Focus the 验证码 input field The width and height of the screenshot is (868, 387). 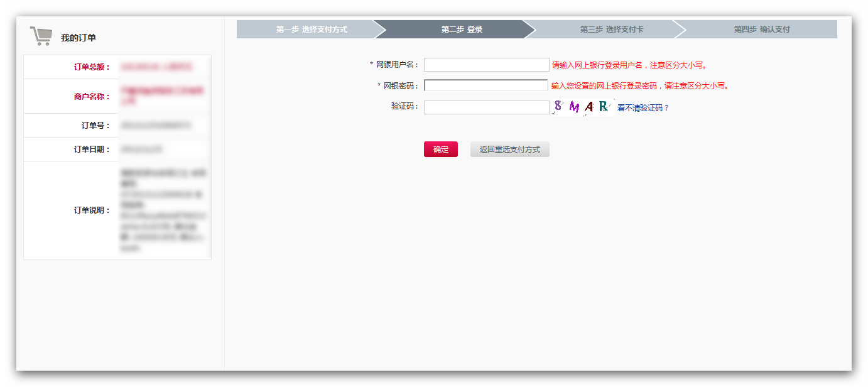coord(486,107)
